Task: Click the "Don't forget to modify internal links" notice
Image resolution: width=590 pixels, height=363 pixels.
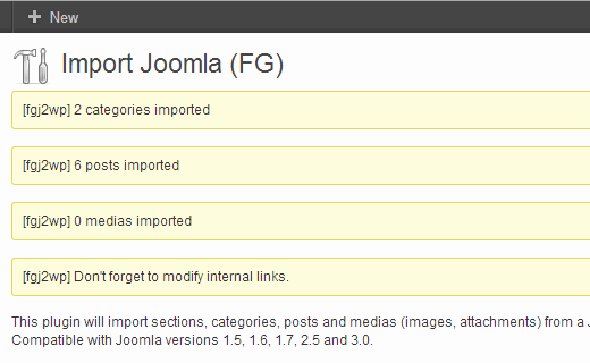Action: pyautogui.click(x=301, y=277)
